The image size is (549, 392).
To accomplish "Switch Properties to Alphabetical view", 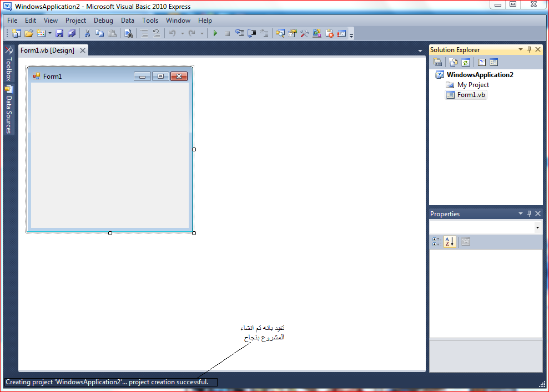I will click(450, 242).
